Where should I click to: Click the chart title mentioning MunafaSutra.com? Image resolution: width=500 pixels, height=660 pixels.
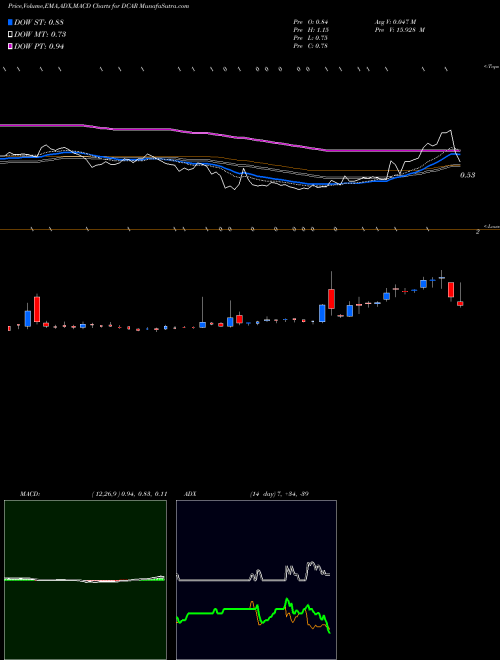click(x=98, y=6)
